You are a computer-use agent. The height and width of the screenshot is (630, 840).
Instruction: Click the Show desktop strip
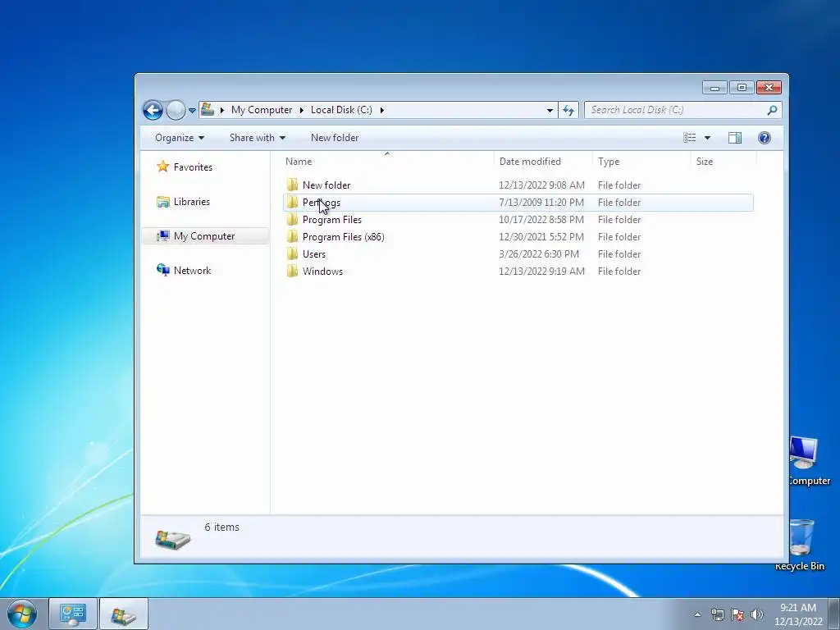pos(834,614)
